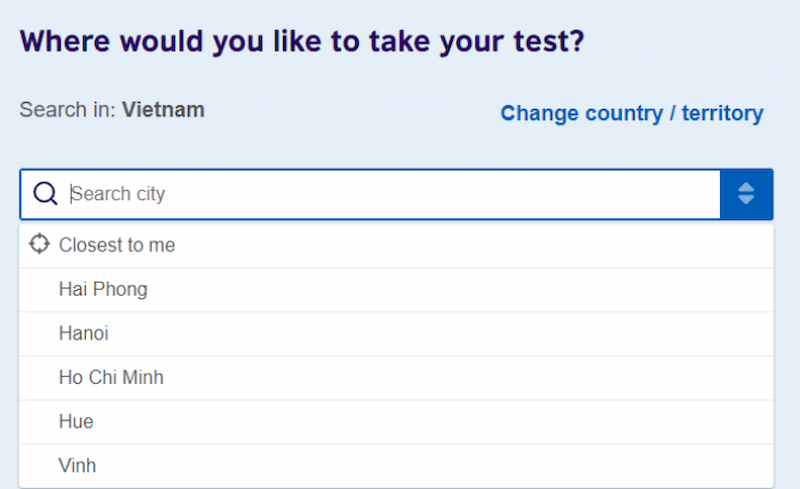Click the word 'territory' in the link
Image resolution: width=800 pixels, height=489 pixels.
(722, 113)
